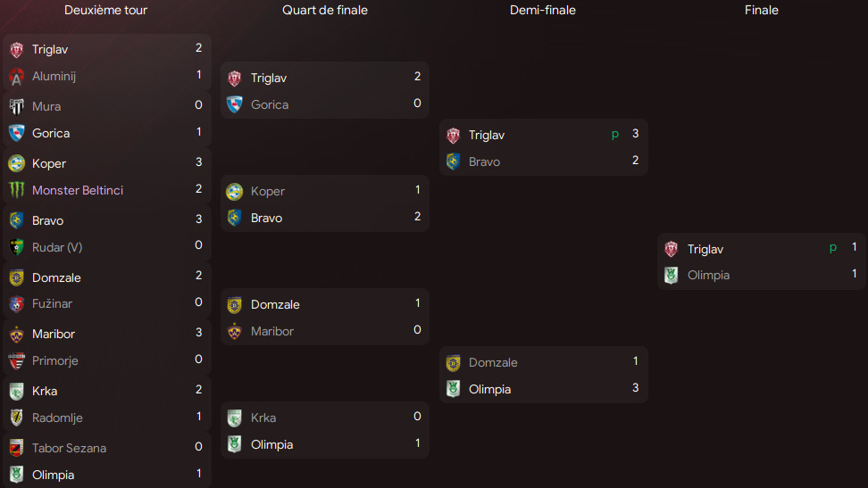
Task: Select the Mura club crest
Action: pos(16,106)
